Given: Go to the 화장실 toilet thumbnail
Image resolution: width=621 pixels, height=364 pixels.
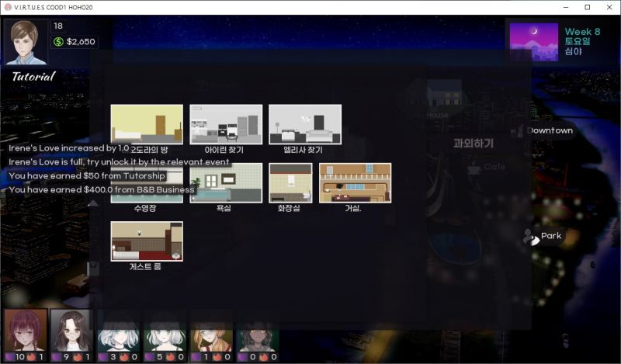Looking at the screenshot, I should [x=290, y=182].
